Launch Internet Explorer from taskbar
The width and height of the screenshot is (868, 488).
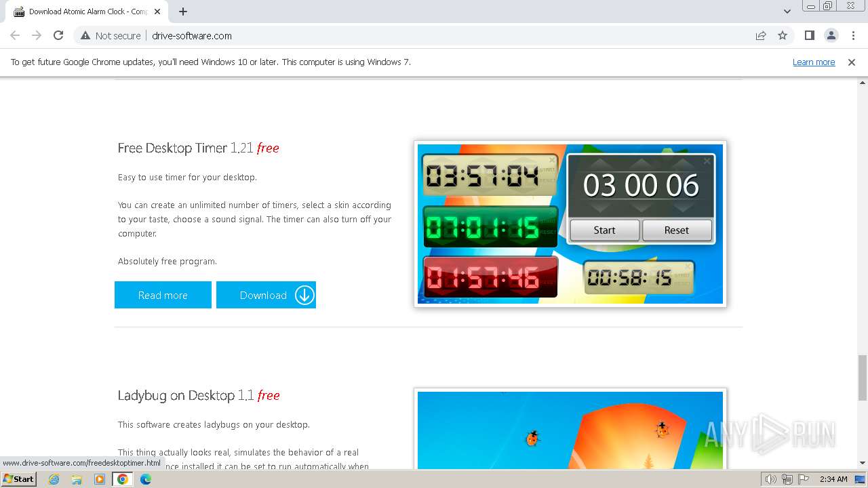coord(54,479)
